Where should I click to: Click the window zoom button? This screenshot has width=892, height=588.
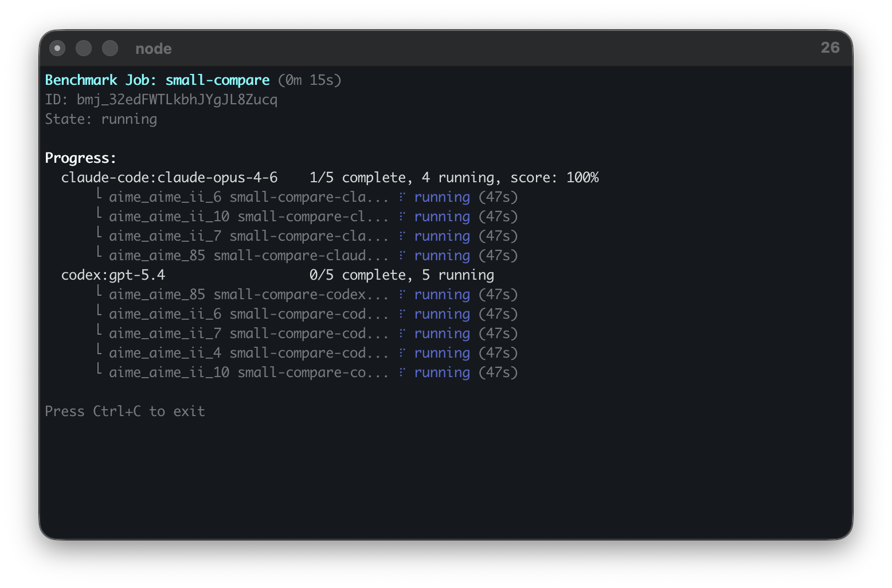(110, 48)
